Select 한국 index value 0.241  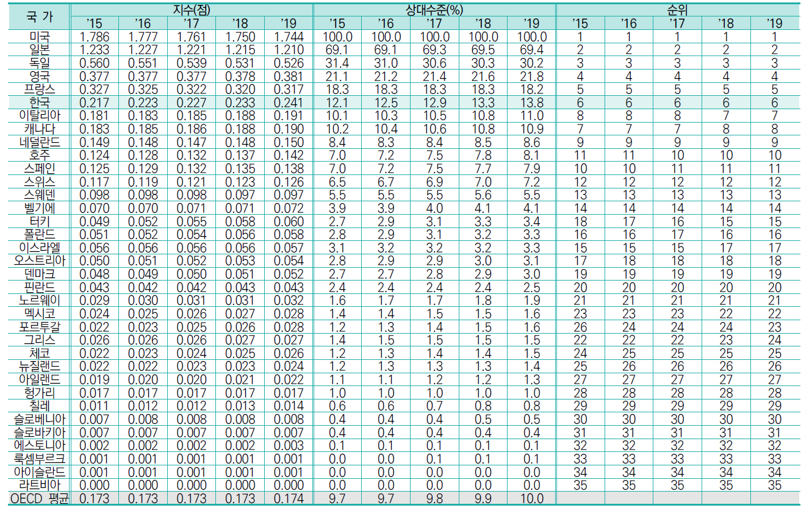coord(289,102)
